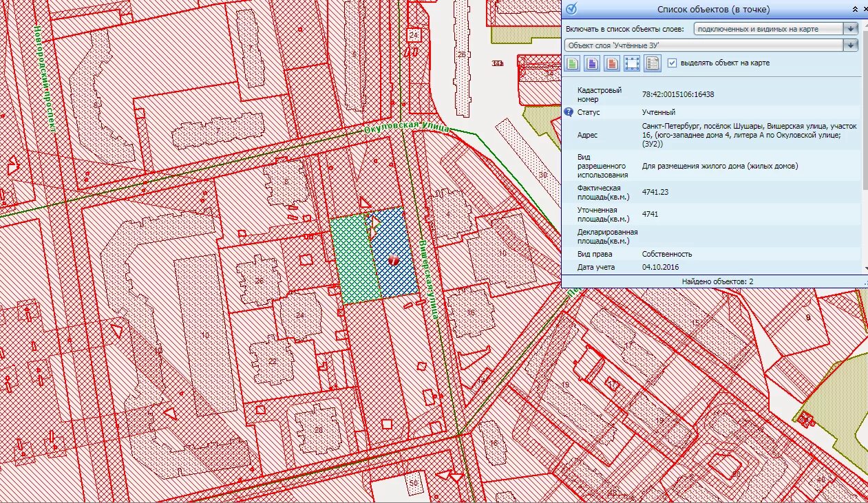Click the 'Вишерская улица' street label on map

[427, 279]
